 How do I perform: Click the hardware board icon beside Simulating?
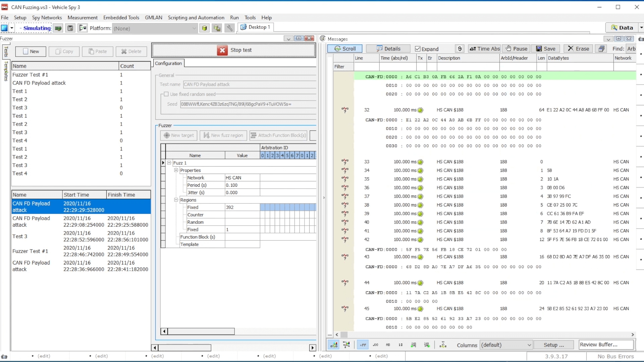coord(58,28)
